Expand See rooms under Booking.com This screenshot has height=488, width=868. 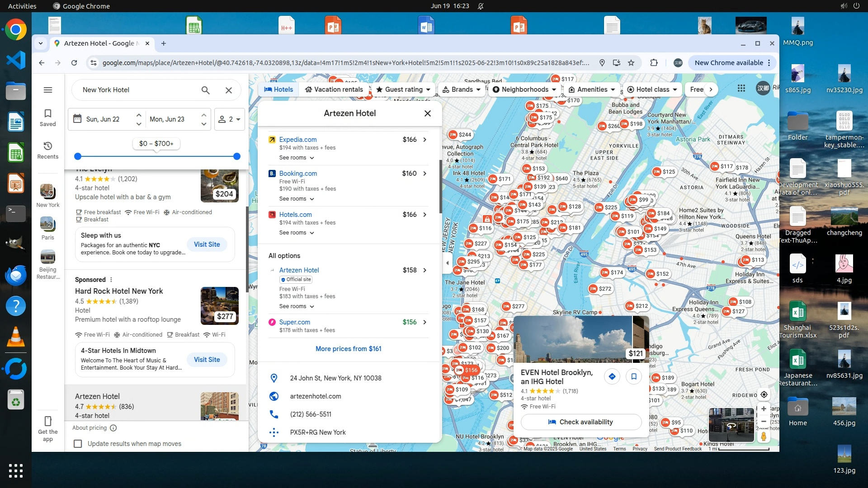click(x=297, y=199)
